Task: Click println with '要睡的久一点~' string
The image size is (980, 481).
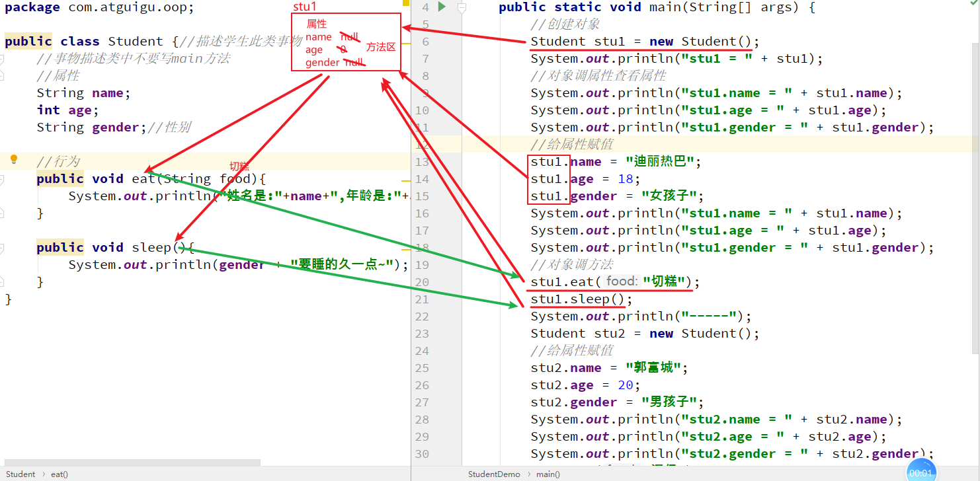Action: pos(239,264)
